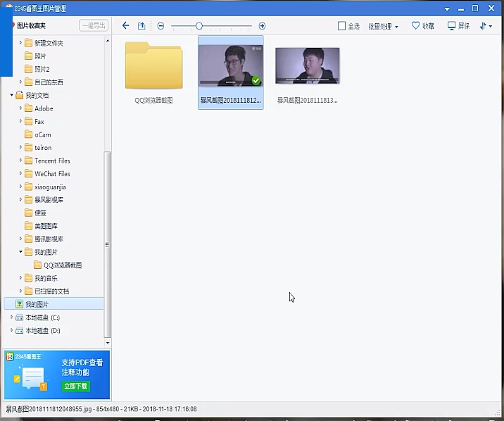
Task: Click the 收藏 heart icon
Action: [x=416, y=26]
